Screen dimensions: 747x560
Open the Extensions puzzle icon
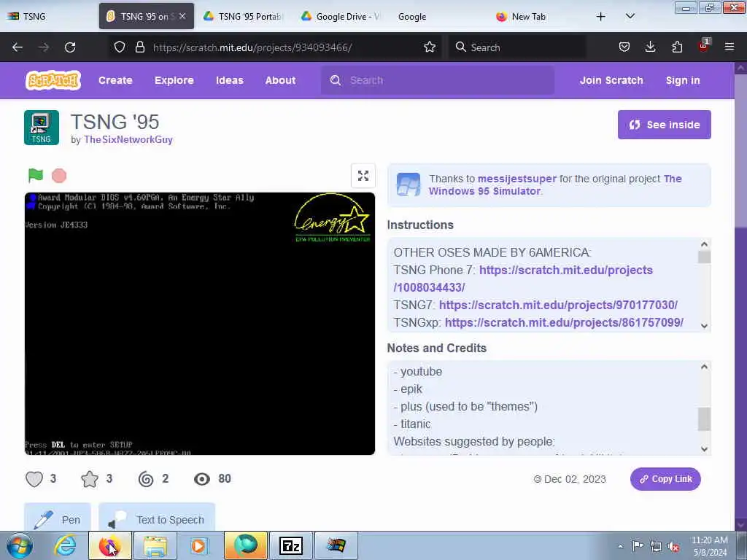tap(677, 47)
